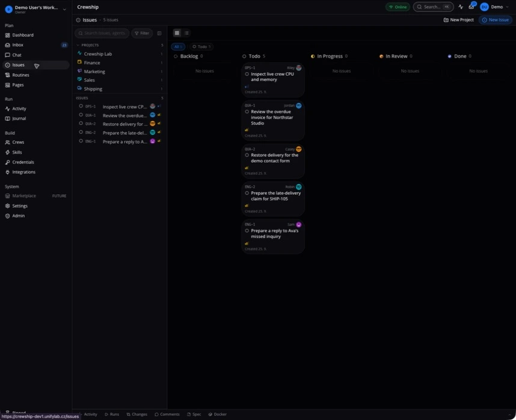Open the Journal book icon
The width and height of the screenshot is (516, 420).
click(7, 118)
